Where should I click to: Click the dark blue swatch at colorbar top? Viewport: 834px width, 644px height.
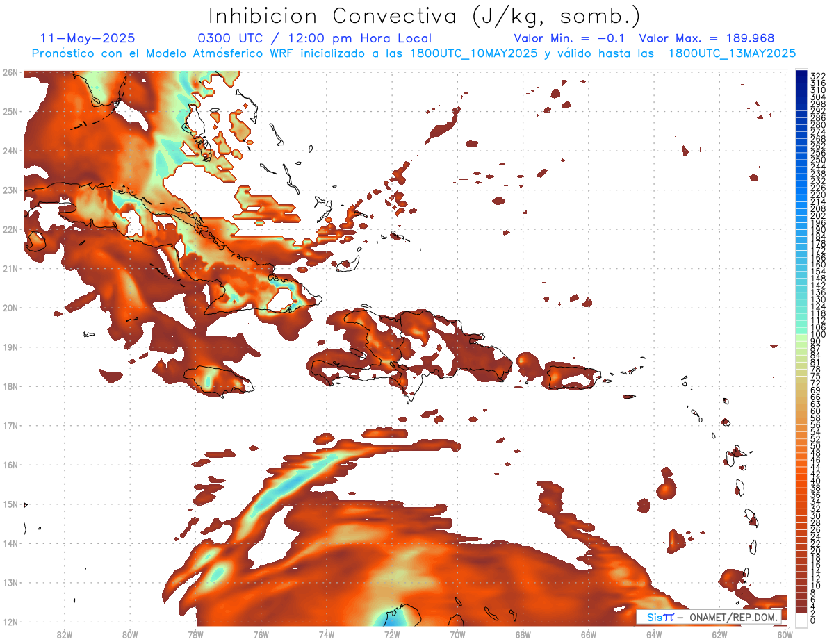tap(801, 74)
